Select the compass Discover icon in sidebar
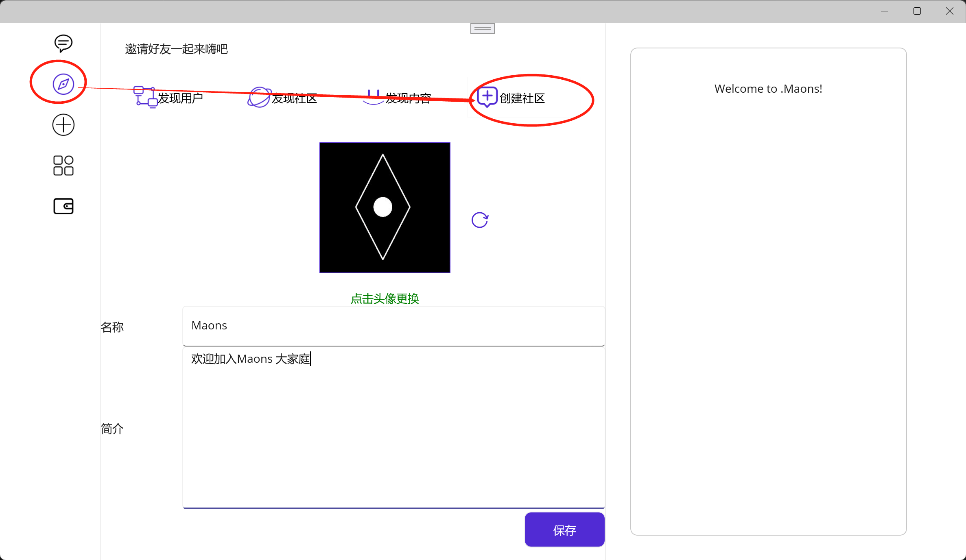966x560 pixels. point(63,83)
